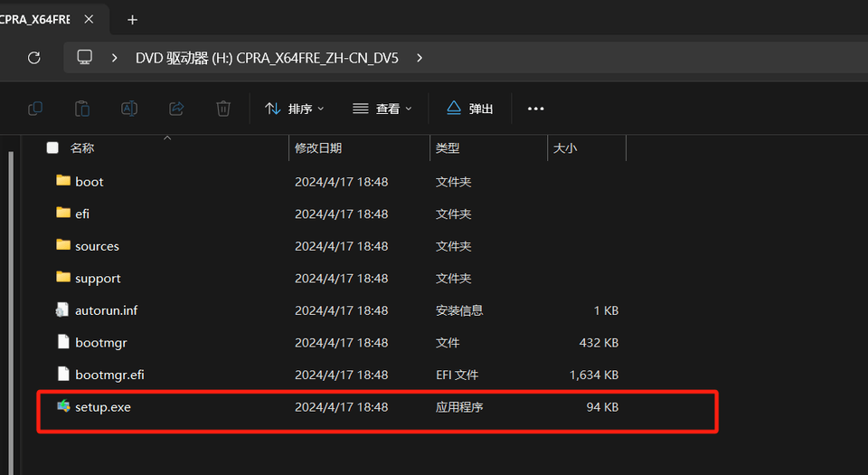Sort by 修改日期 column header

click(318, 147)
